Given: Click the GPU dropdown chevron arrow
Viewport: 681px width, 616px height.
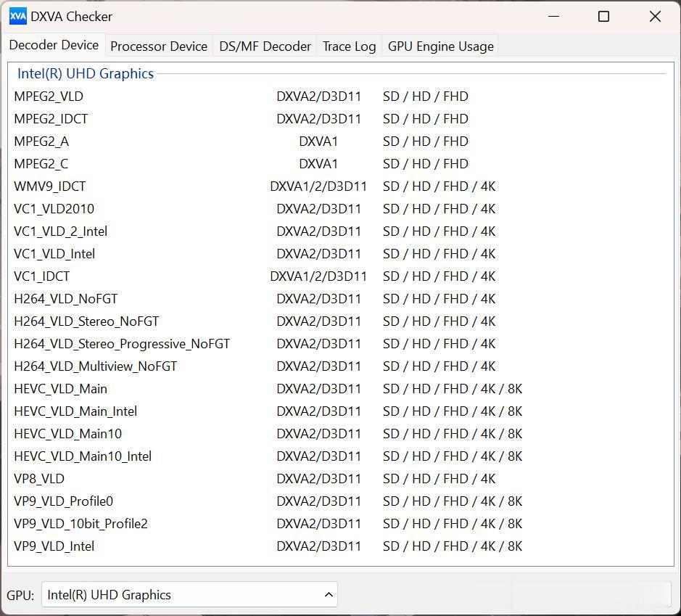Looking at the screenshot, I should [329, 595].
